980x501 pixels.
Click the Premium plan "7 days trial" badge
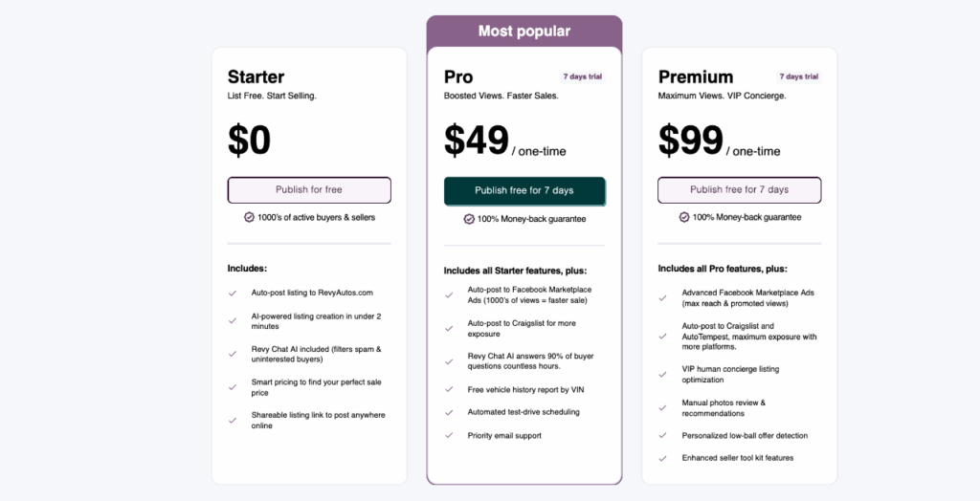[797, 76]
